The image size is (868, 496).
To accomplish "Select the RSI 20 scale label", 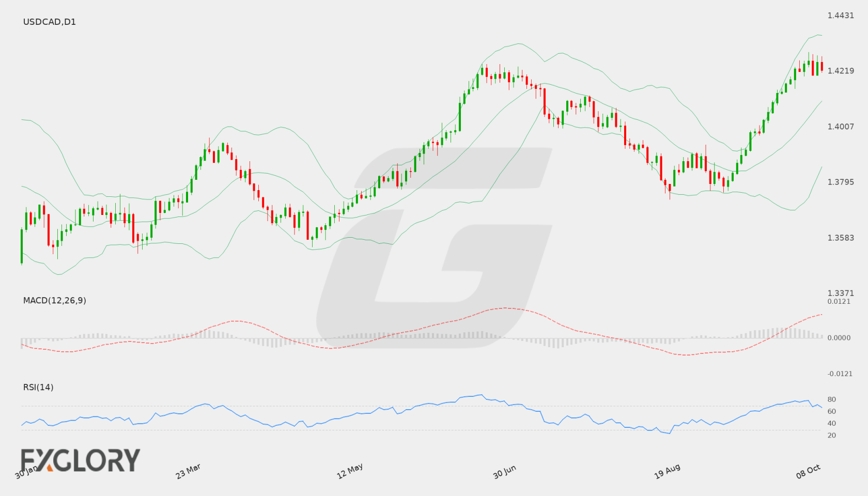I will (x=832, y=435).
